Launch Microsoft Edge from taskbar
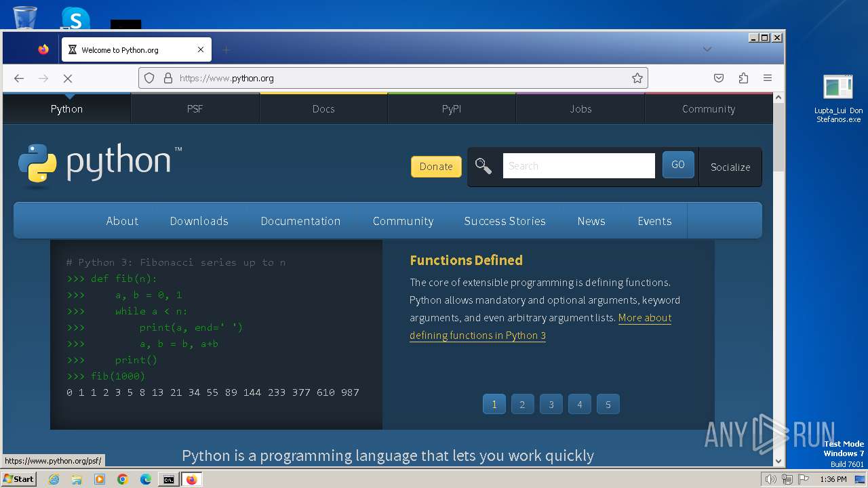The width and height of the screenshot is (868, 488). (x=146, y=479)
